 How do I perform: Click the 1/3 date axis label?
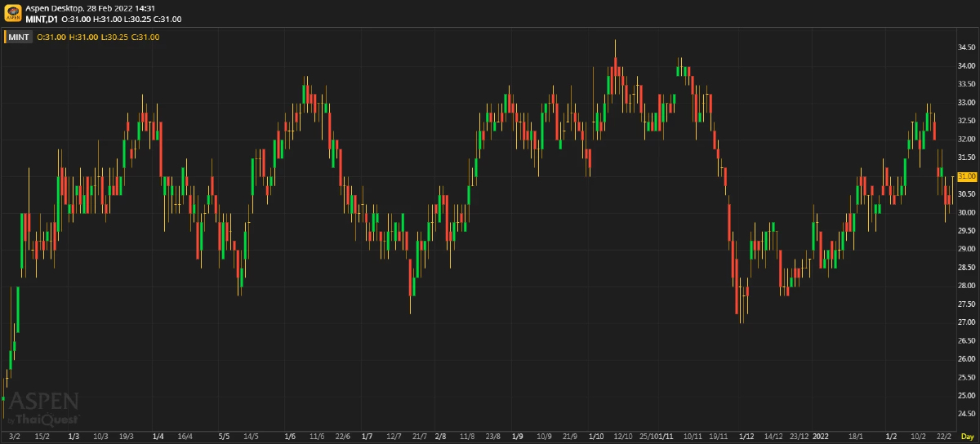click(73, 437)
